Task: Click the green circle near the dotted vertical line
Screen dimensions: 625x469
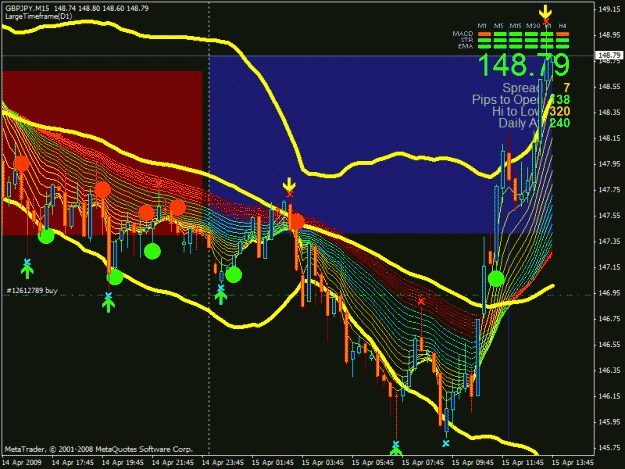Action: [234, 275]
